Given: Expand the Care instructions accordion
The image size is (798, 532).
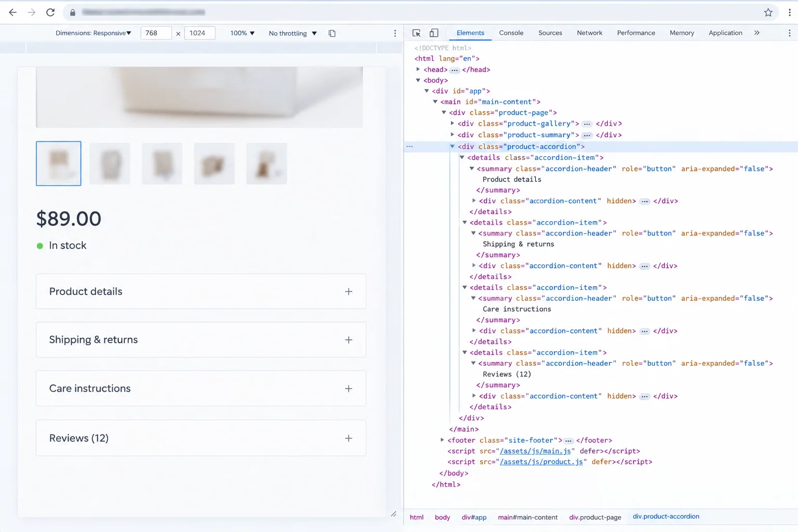Looking at the screenshot, I should (201, 389).
